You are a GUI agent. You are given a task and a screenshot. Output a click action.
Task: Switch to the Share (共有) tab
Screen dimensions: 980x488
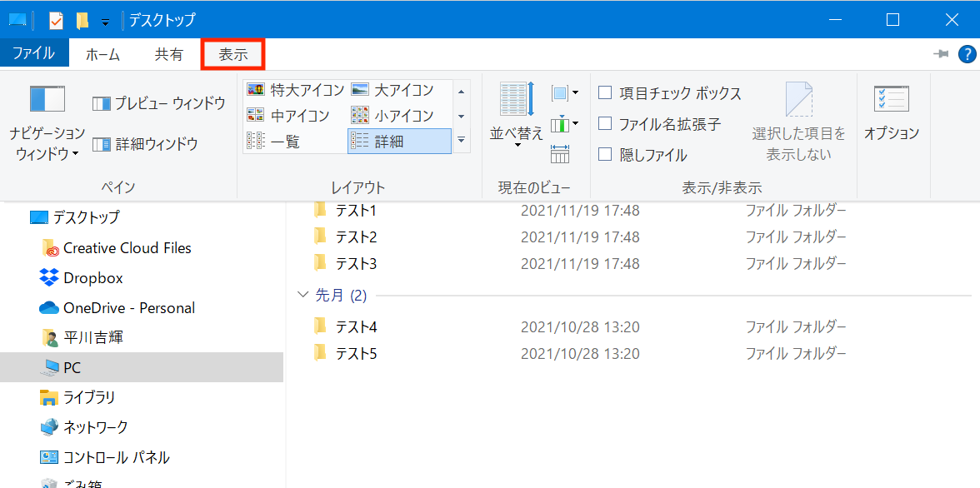point(168,55)
